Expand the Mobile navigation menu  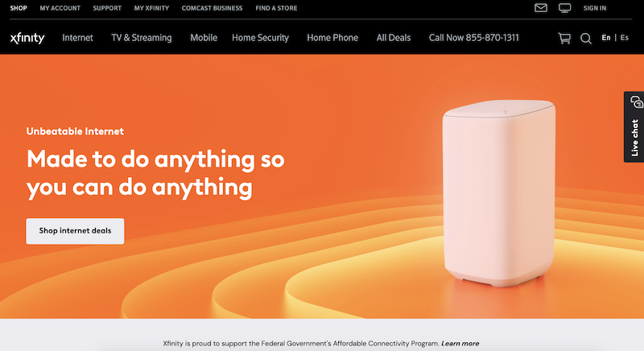(204, 38)
